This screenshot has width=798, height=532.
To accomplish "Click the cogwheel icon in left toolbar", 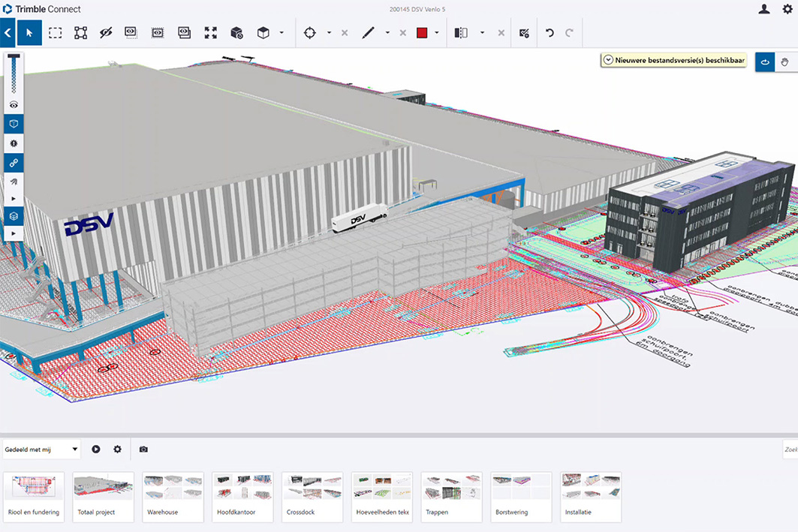I will click(14, 143).
